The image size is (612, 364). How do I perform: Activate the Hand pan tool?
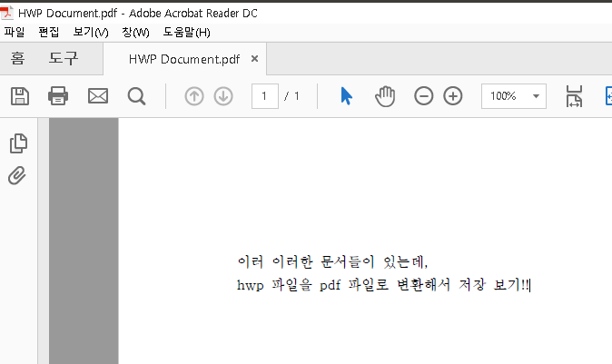(x=385, y=96)
